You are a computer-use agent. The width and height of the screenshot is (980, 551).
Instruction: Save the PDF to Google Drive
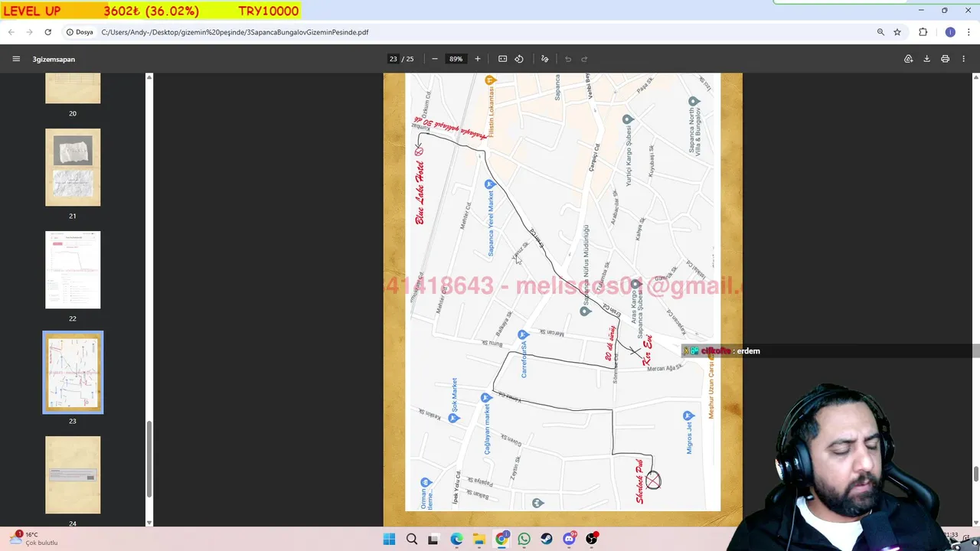click(x=909, y=59)
